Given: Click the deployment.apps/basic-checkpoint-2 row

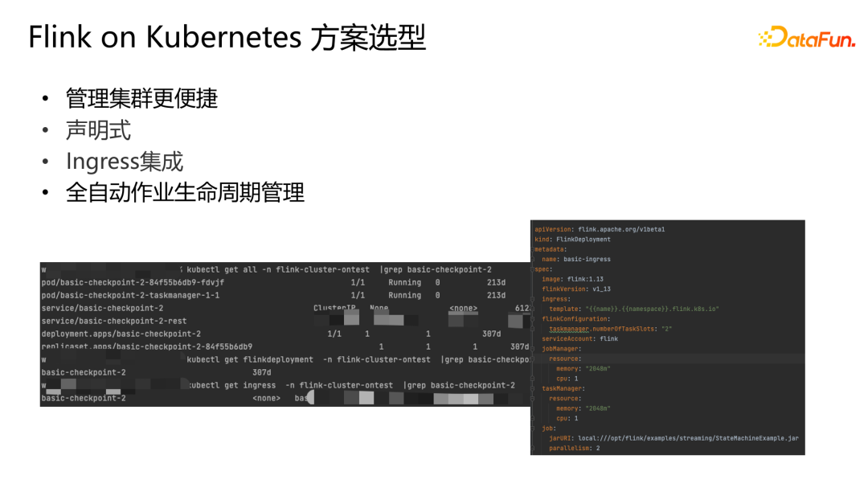Looking at the screenshot, I should point(121,334).
